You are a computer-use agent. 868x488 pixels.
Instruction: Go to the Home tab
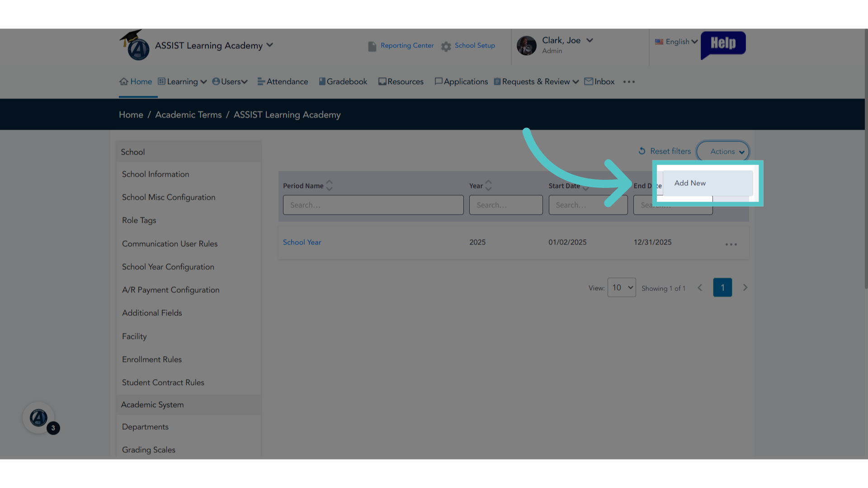(x=136, y=81)
